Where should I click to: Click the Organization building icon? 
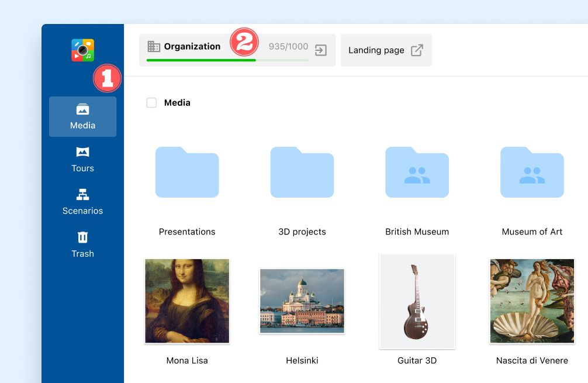click(154, 46)
